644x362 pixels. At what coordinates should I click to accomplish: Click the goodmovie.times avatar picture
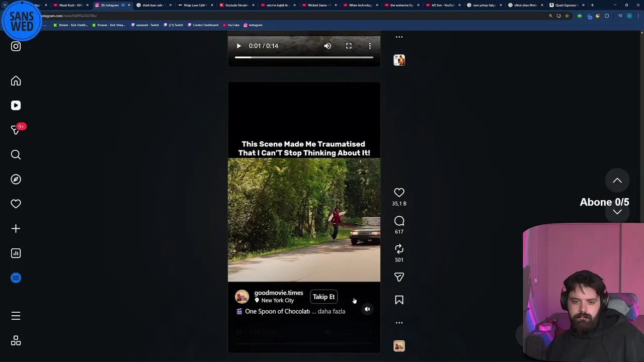[x=242, y=297]
